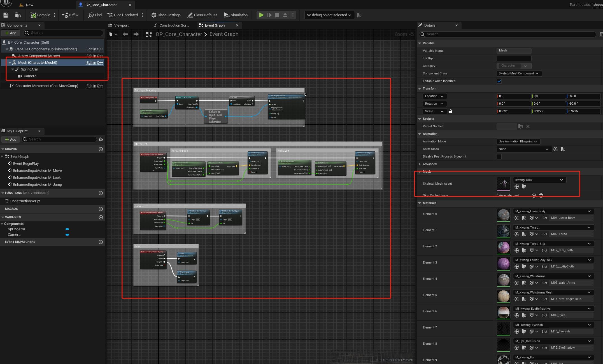Select the Camera component
Image resolution: width=603 pixels, height=364 pixels.
pos(30,76)
